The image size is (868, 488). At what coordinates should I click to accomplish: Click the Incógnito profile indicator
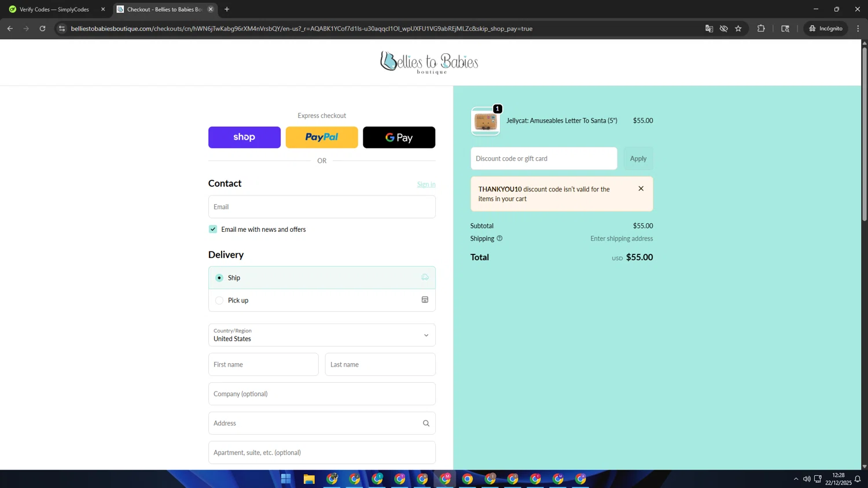coord(826,28)
